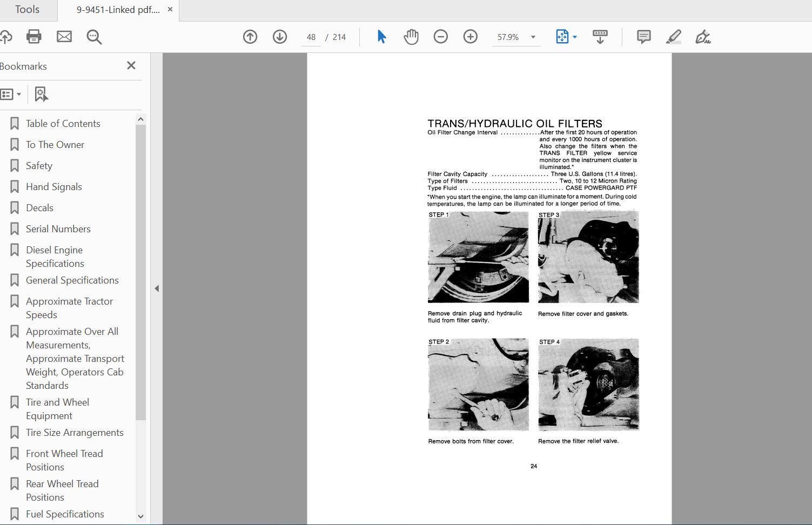Jump to the To The Owner bookmark
This screenshot has height=525, width=812.
(x=55, y=145)
